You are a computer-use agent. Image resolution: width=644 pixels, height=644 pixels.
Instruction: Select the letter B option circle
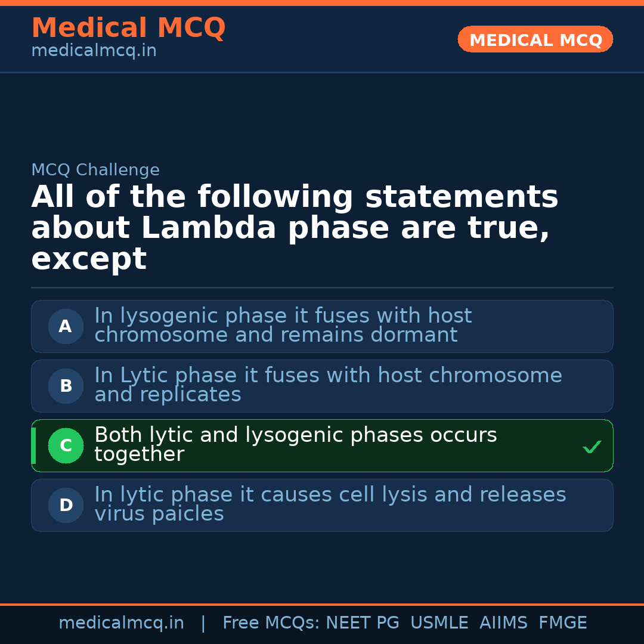[66, 386]
